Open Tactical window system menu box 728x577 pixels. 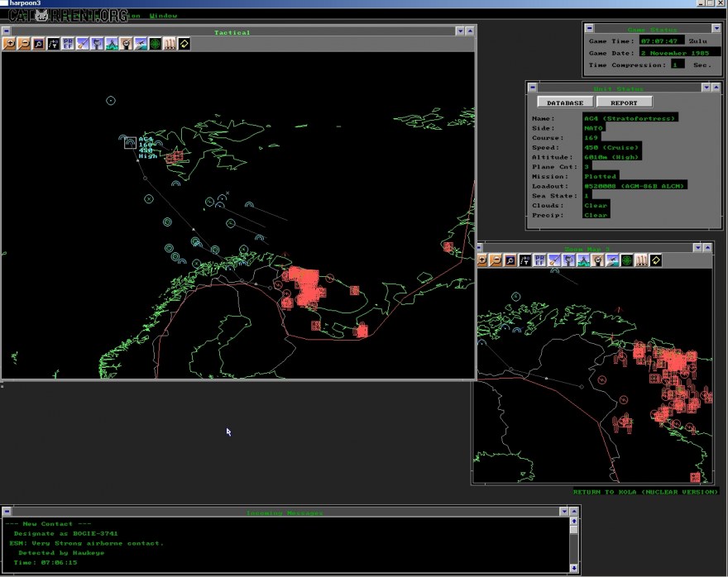tap(6, 31)
